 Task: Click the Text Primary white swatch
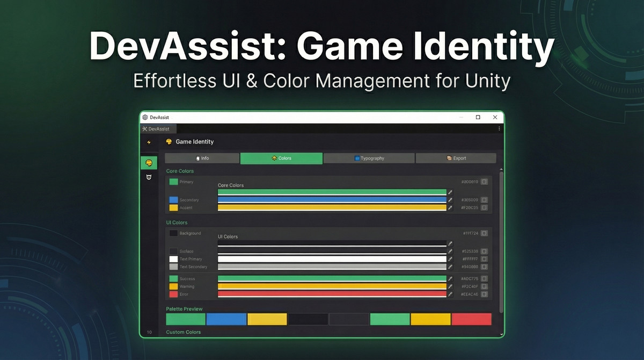pos(173,259)
